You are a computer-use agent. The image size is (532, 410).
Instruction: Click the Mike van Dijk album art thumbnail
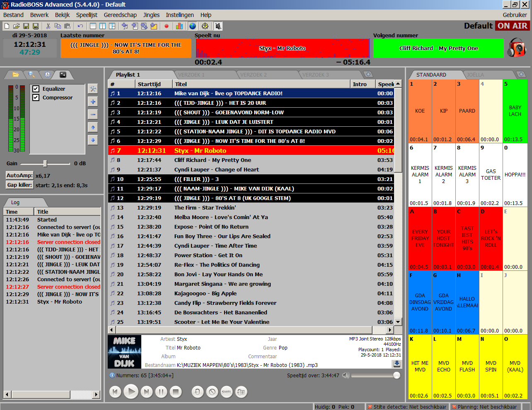pos(124,352)
